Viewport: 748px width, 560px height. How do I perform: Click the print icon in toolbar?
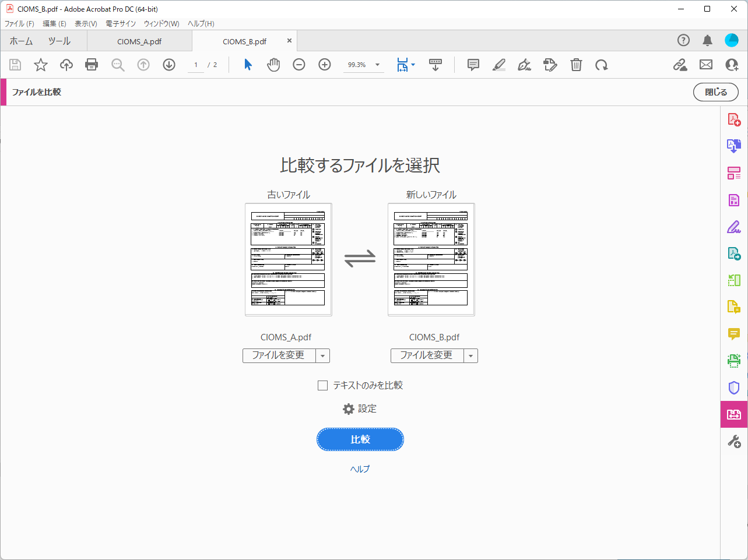pyautogui.click(x=92, y=65)
